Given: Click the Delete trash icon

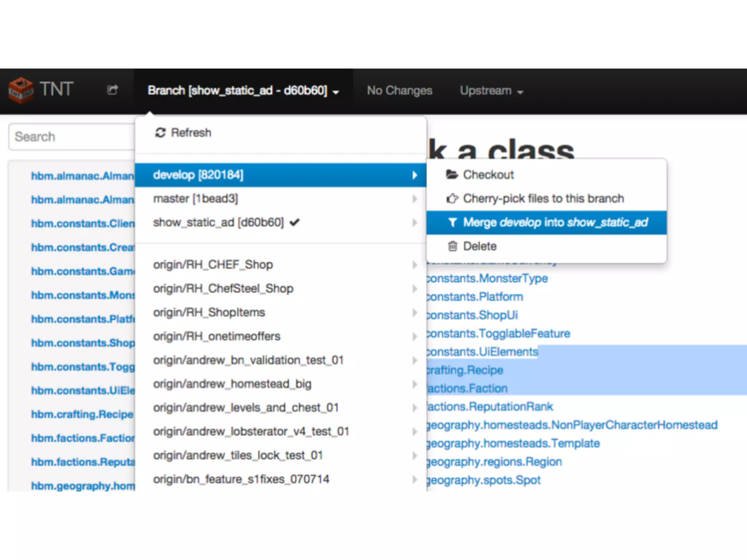Looking at the screenshot, I should pos(452,246).
